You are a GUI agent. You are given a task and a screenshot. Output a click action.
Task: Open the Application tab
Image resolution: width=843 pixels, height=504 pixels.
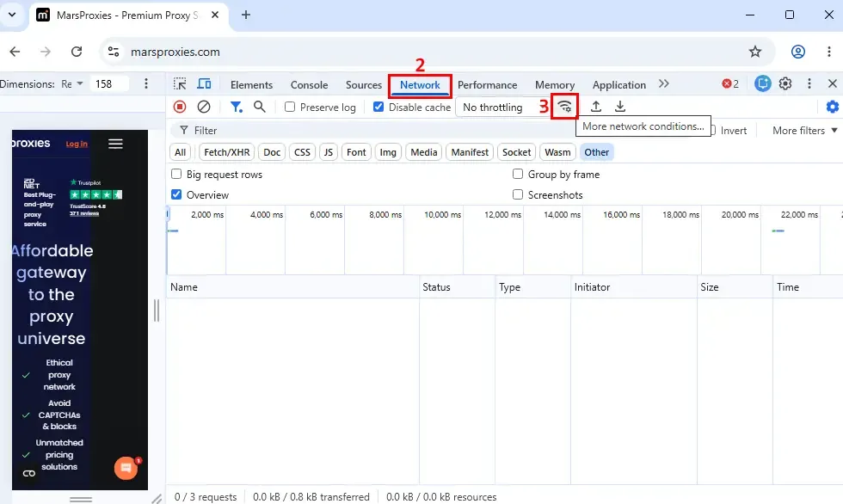(618, 84)
